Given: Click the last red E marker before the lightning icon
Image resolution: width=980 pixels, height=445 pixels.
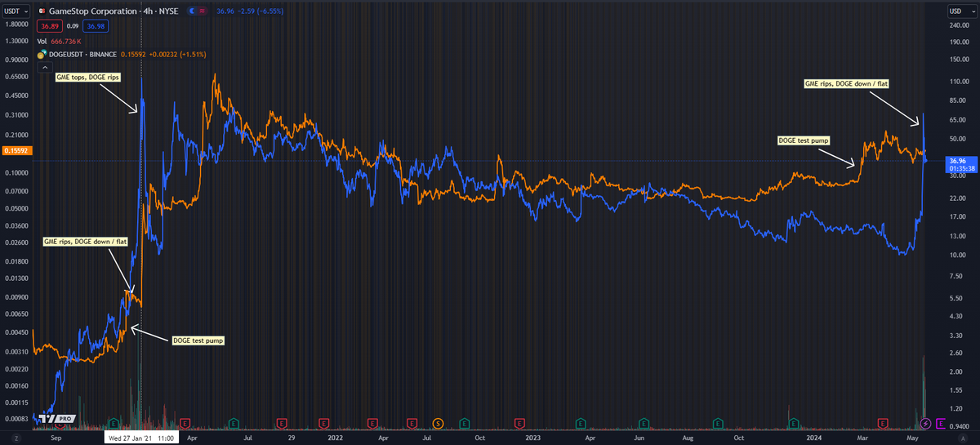Looking at the screenshot, I should click(883, 422).
